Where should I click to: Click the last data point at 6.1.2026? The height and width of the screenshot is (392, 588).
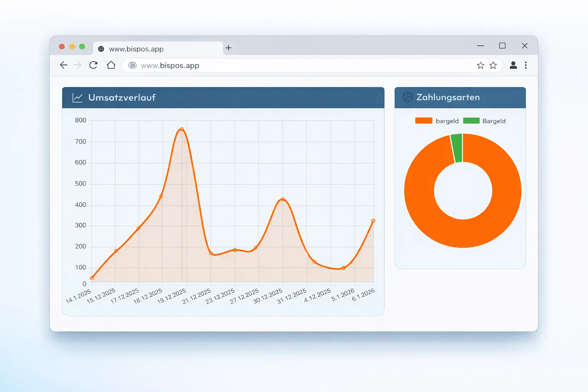click(x=373, y=221)
